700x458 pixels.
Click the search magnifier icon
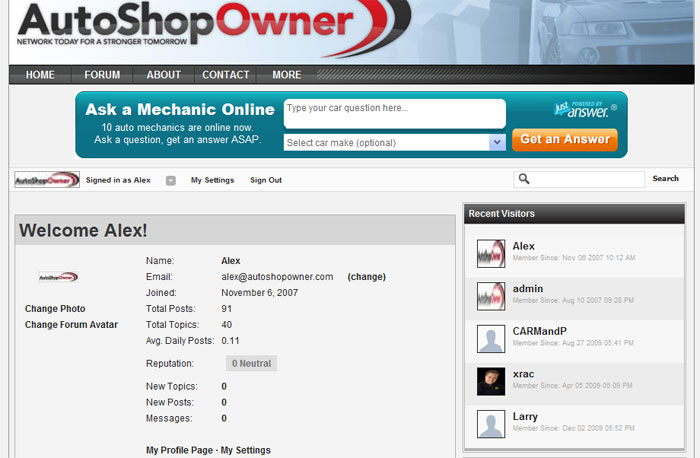[524, 179]
